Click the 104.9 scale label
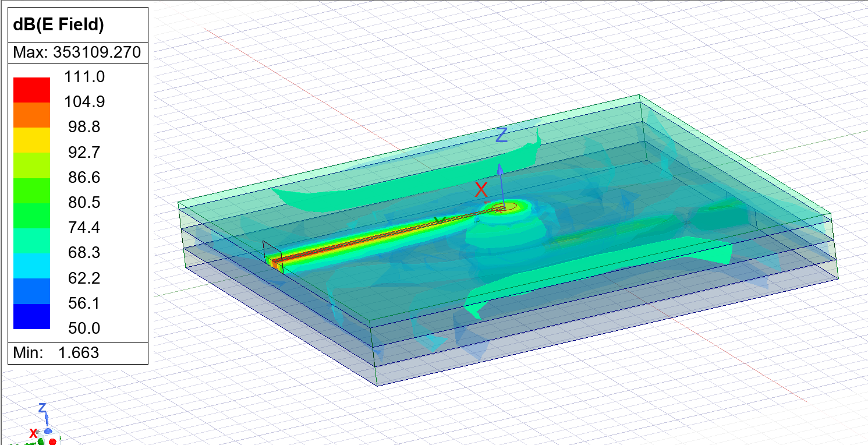The height and width of the screenshot is (445, 868). point(84,102)
